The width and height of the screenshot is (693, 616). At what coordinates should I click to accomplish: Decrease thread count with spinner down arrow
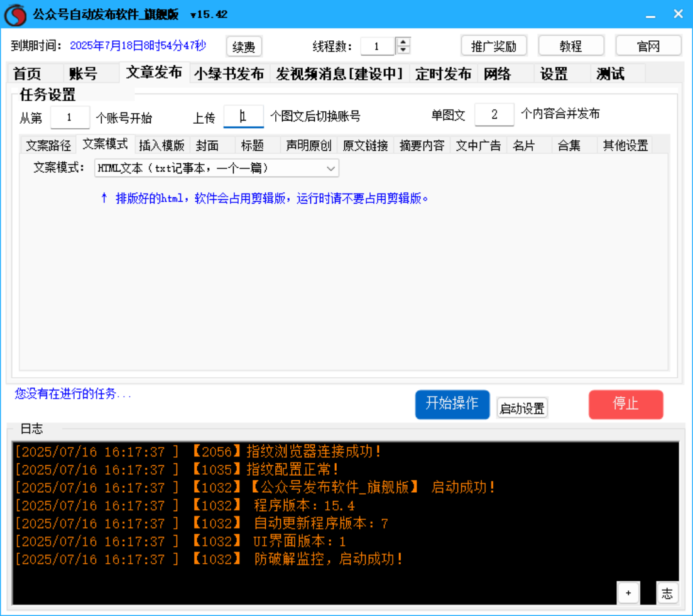coord(403,50)
